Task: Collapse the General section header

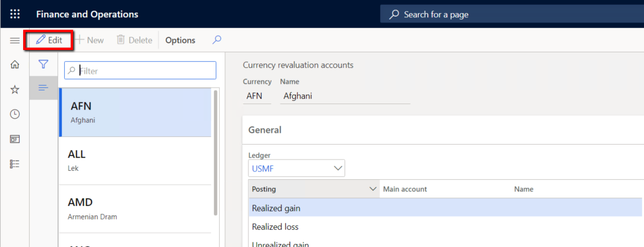Action: point(443,130)
